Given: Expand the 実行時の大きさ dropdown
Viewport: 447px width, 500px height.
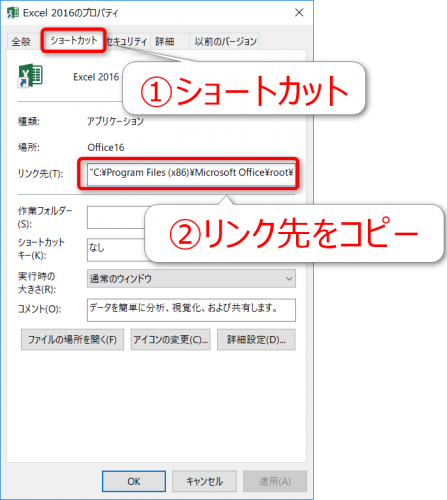Looking at the screenshot, I should click(x=191, y=279).
